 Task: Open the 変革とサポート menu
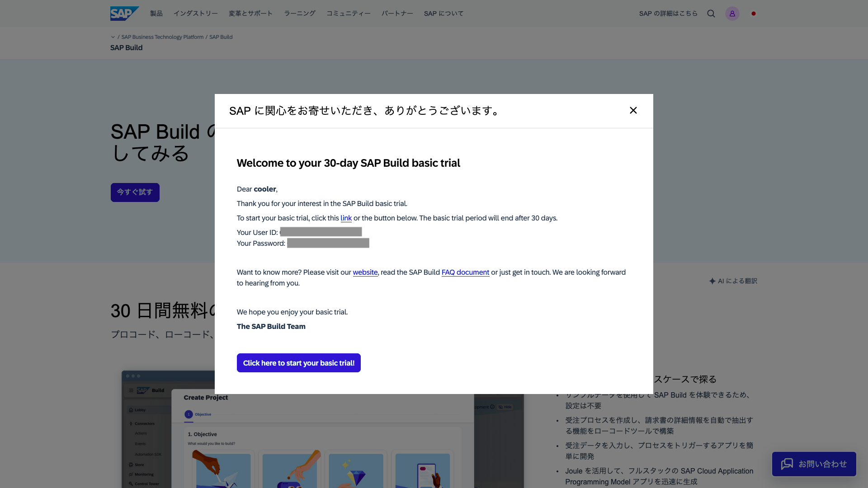click(250, 14)
